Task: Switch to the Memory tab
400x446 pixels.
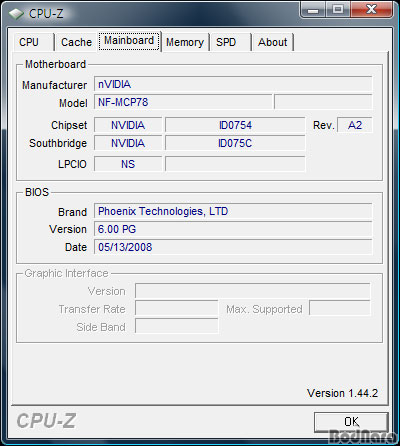Action: coord(185,42)
